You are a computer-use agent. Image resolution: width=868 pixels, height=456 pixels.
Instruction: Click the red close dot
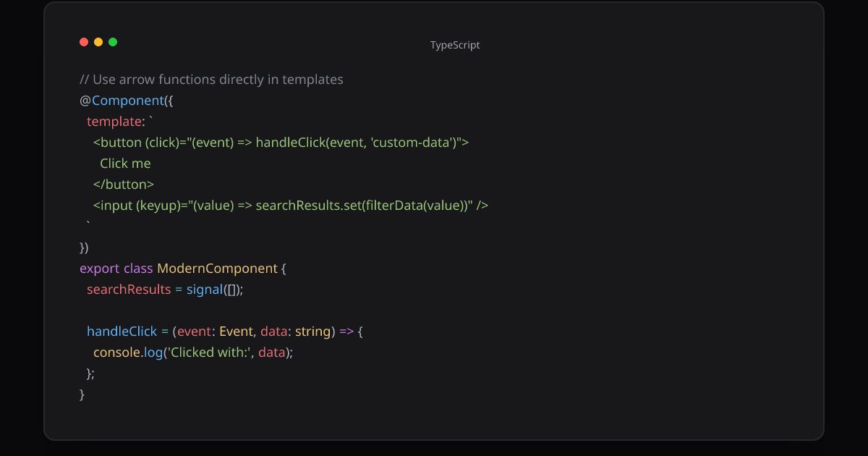click(84, 42)
